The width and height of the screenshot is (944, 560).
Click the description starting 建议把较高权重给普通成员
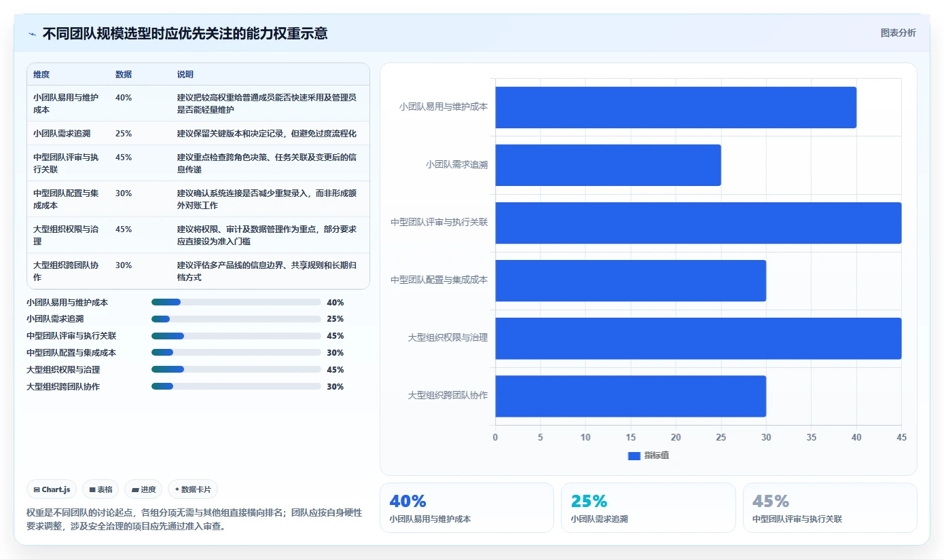[267, 103]
